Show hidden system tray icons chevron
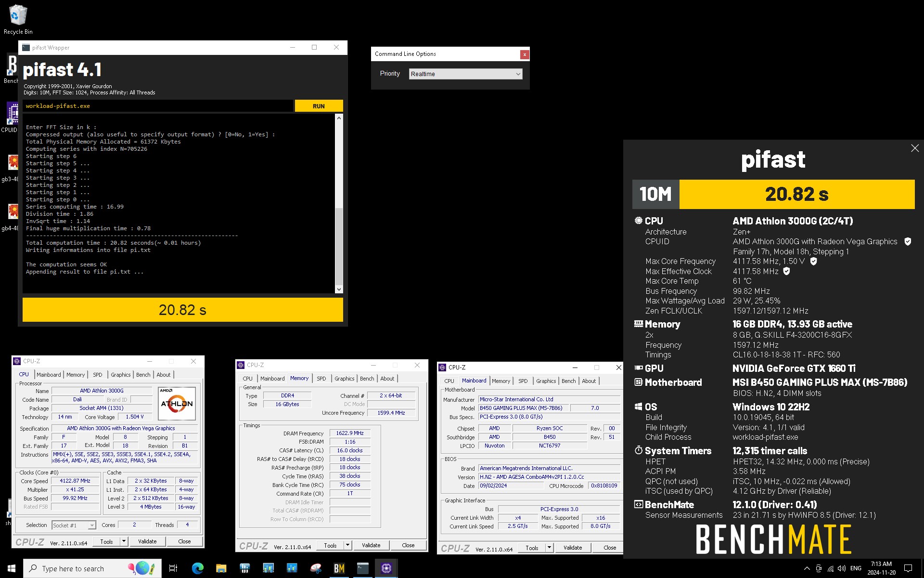Image resolution: width=924 pixels, height=578 pixels. pyautogui.click(x=807, y=568)
